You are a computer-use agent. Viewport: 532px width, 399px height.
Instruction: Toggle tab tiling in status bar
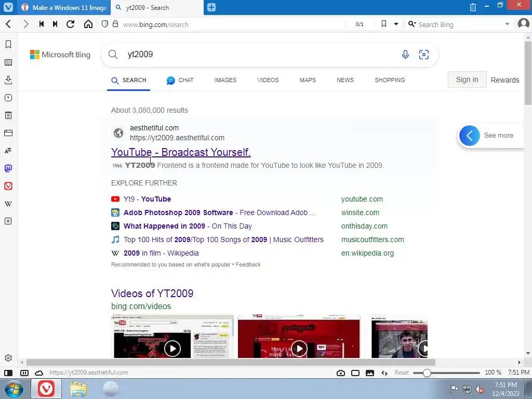tap(24, 373)
